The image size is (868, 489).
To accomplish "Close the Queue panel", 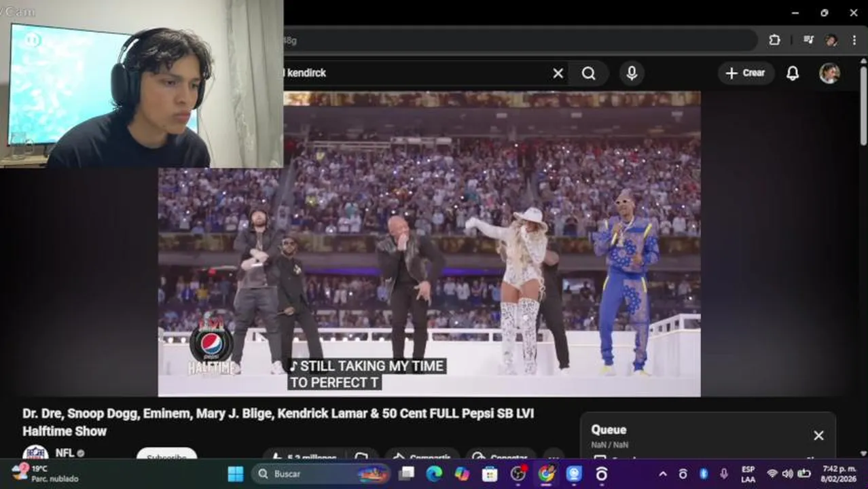I will (818, 436).
